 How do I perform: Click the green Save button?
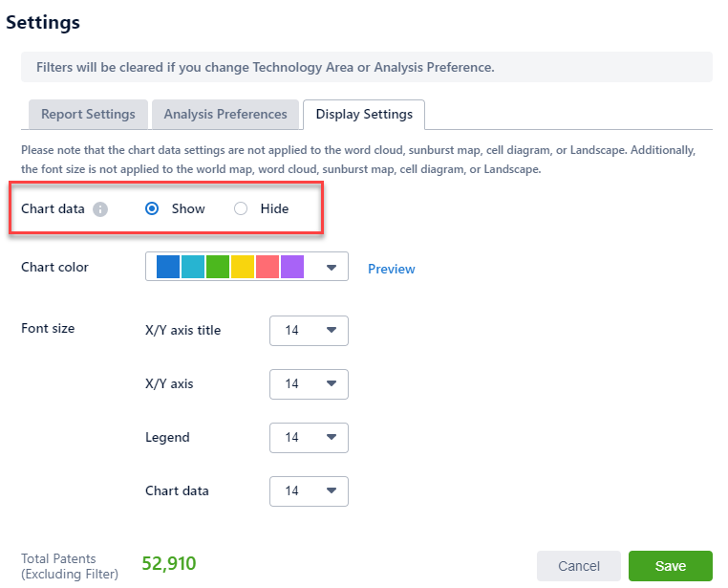pyautogui.click(x=670, y=566)
